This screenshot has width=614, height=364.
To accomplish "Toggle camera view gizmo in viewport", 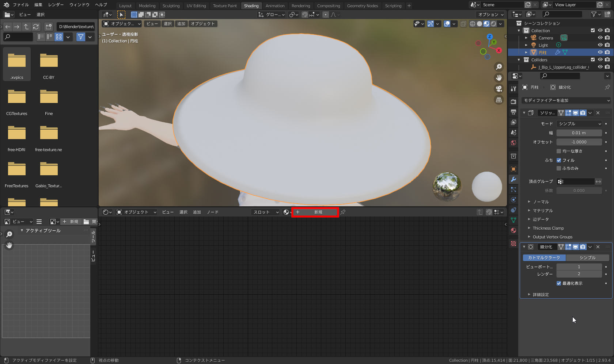I will [x=499, y=89].
